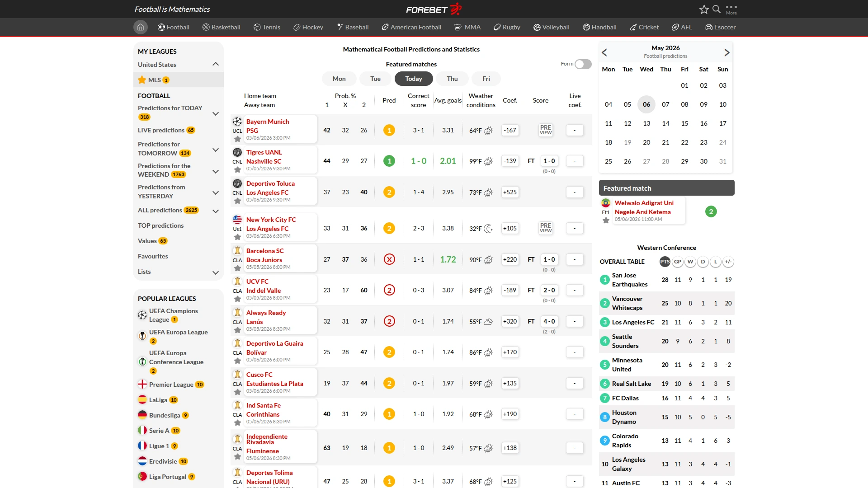Open TOP predictions link
Viewport: 868px width, 488px height.
pos(160,225)
